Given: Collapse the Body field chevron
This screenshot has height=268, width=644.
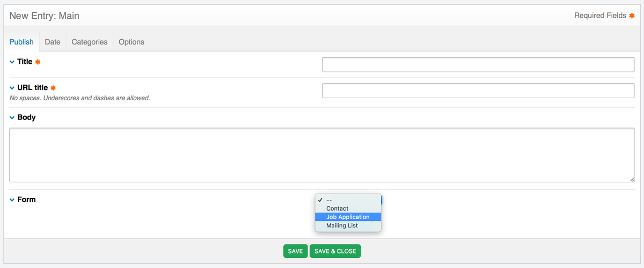Looking at the screenshot, I should pos(12,117).
